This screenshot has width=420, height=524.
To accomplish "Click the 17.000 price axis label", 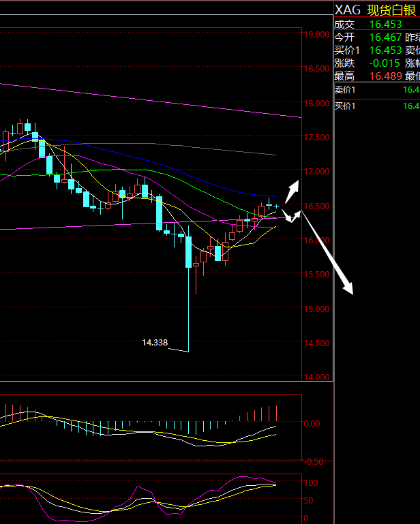I will click(316, 171).
